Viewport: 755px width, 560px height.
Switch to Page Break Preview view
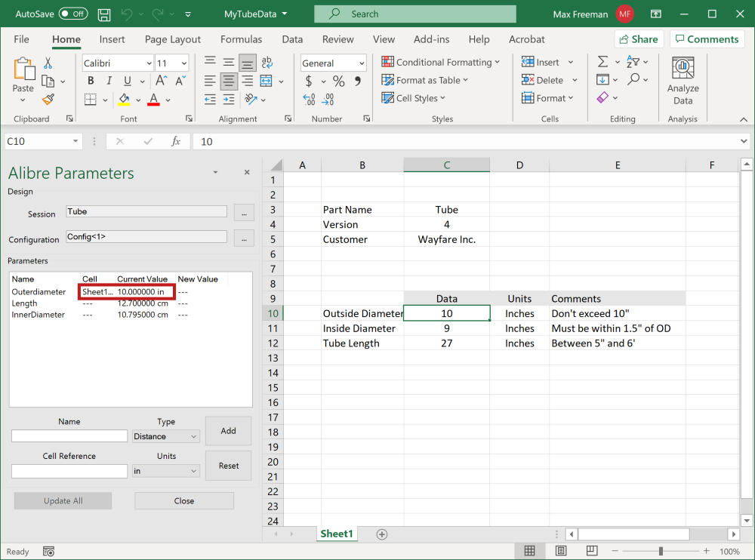590,551
